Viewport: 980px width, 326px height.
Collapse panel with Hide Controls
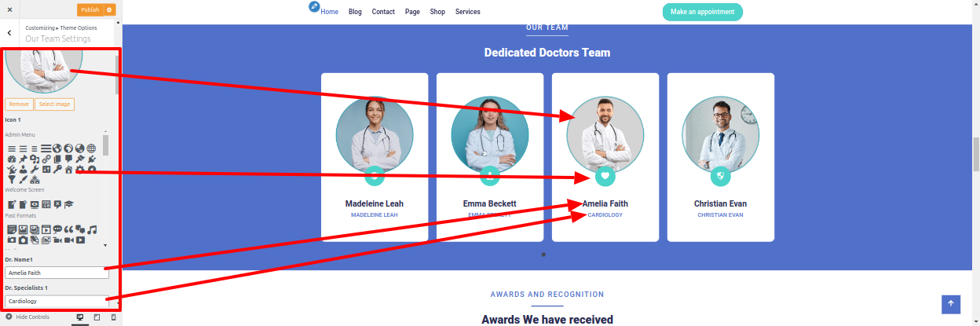pos(27,317)
